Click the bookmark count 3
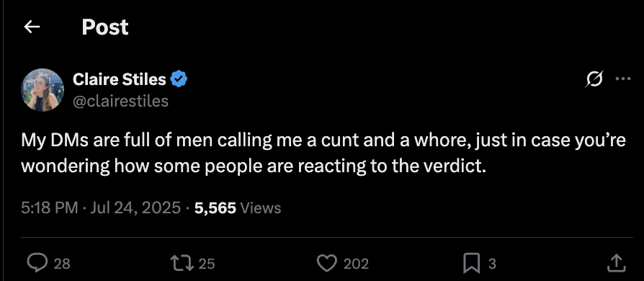Image resolution: width=644 pixels, height=281 pixels. [x=491, y=263]
